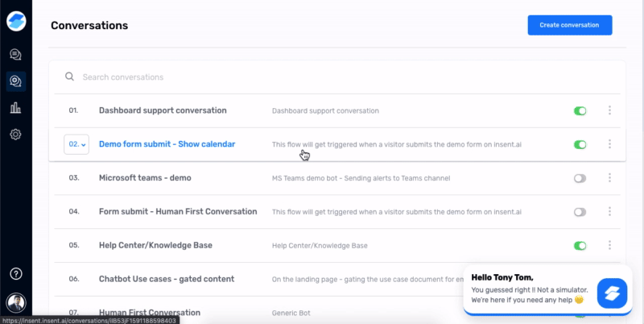Click the Create conversation button
644x324 pixels.
570,25
